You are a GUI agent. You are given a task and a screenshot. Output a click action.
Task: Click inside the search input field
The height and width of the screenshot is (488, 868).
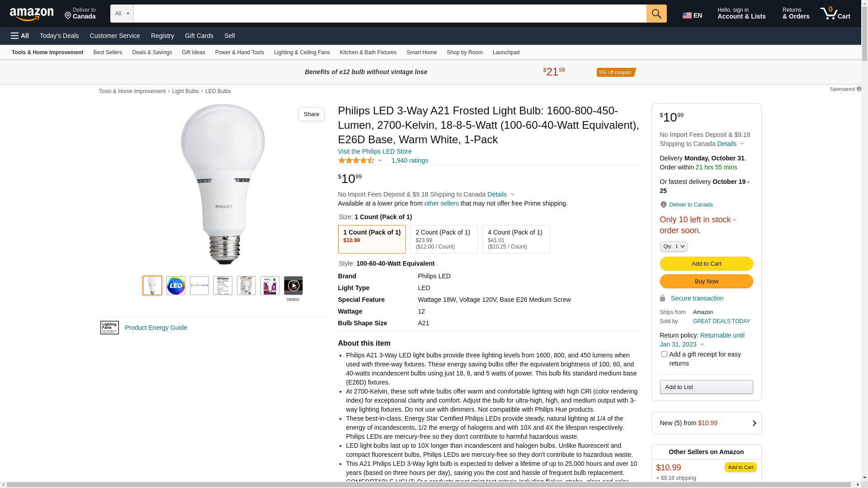coord(390,14)
